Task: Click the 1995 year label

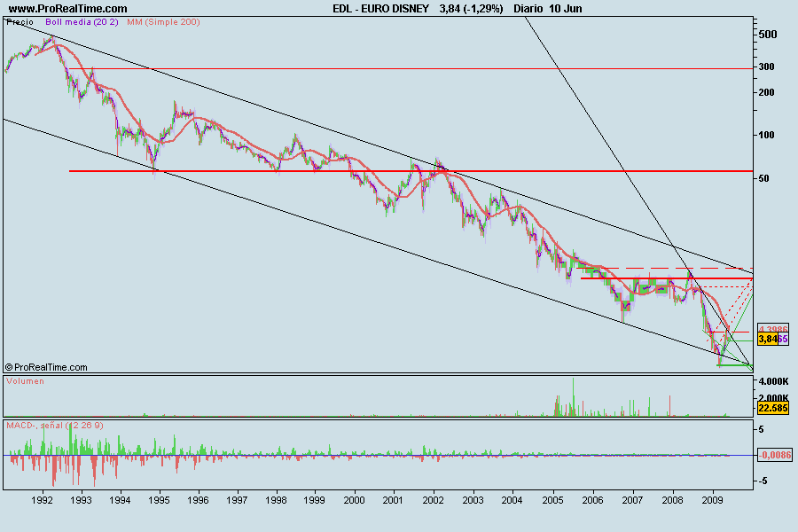Action: pos(159,500)
